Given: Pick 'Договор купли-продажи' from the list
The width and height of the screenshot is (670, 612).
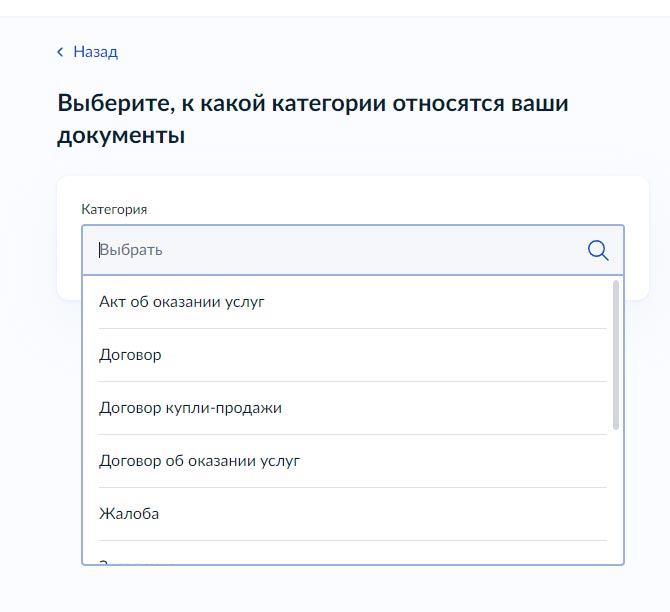Looking at the screenshot, I should [x=353, y=408].
